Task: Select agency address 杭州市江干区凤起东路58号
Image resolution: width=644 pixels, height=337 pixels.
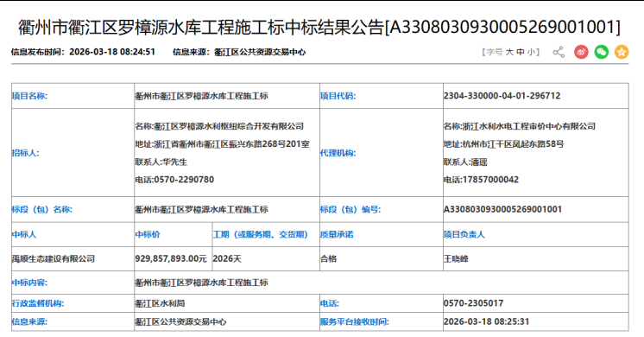Action: [x=513, y=144]
